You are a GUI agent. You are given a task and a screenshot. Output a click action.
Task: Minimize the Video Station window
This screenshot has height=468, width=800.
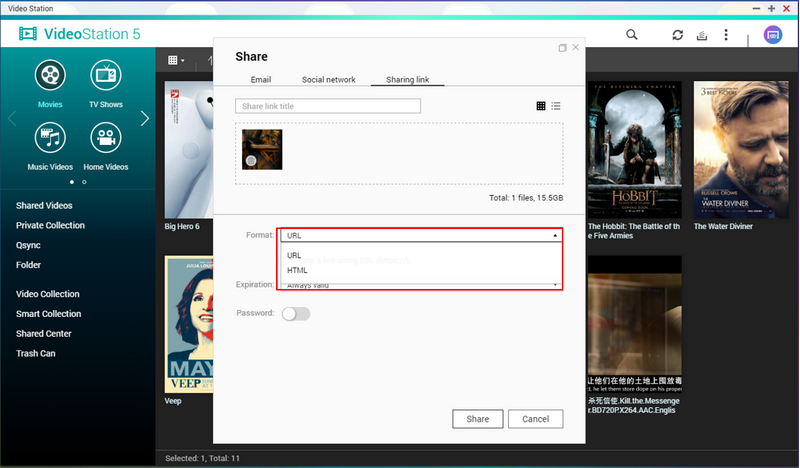pos(756,9)
